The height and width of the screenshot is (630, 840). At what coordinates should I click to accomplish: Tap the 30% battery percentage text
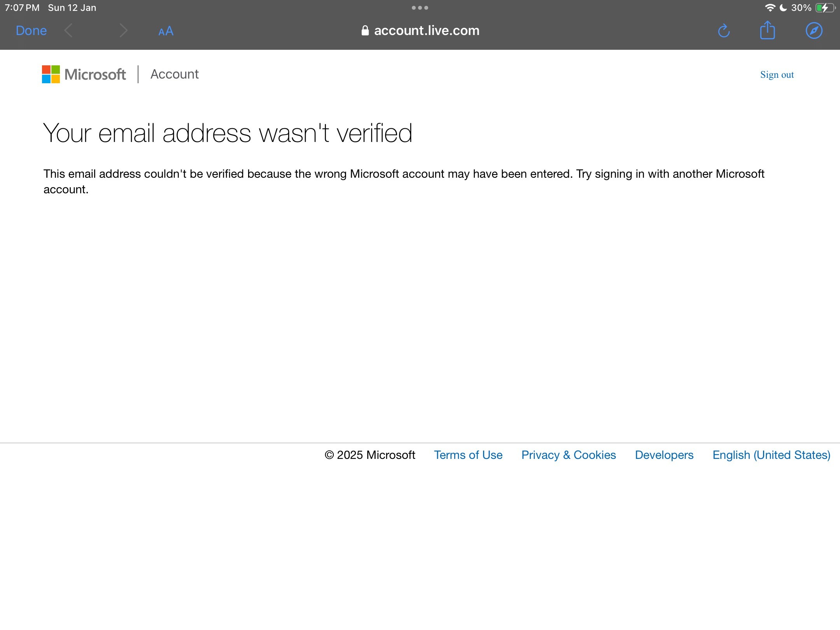pyautogui.click(x=801, y=8)
